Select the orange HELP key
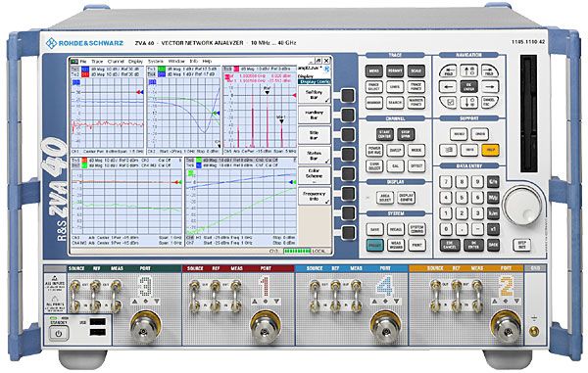 490,150
